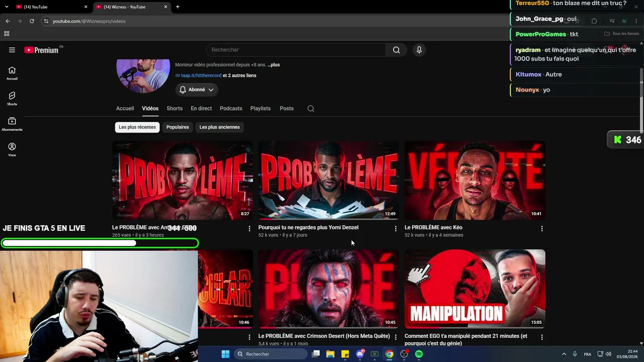
Task: Close the (14) Wizness - YouTube tab
Action: 166,7
